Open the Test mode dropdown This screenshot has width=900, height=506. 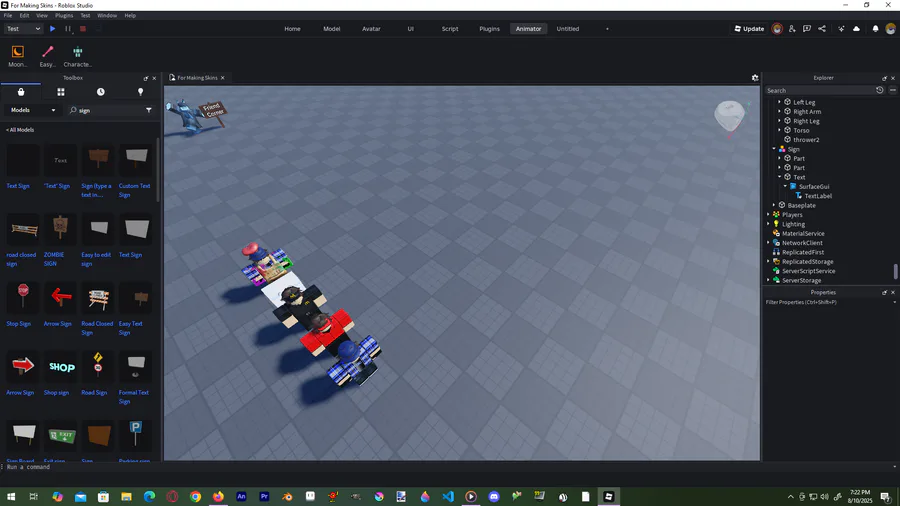(23, 29)
